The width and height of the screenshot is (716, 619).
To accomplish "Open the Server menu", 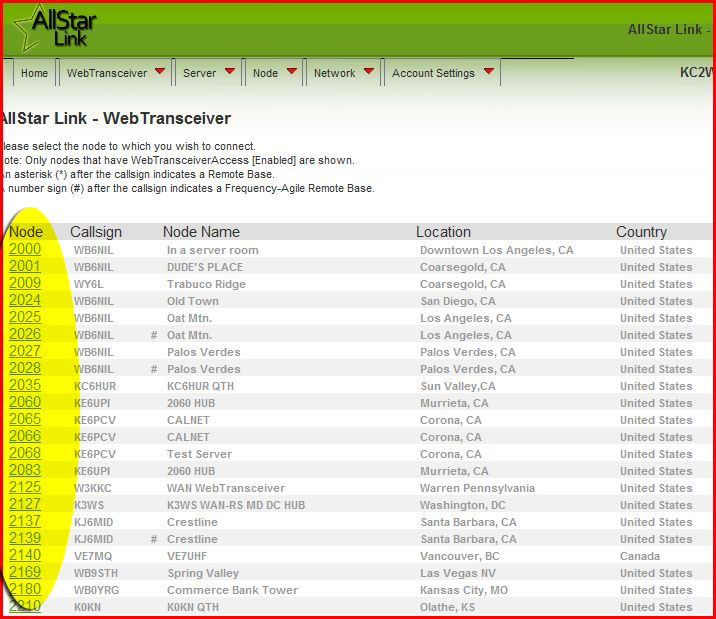I will (200, 73).
